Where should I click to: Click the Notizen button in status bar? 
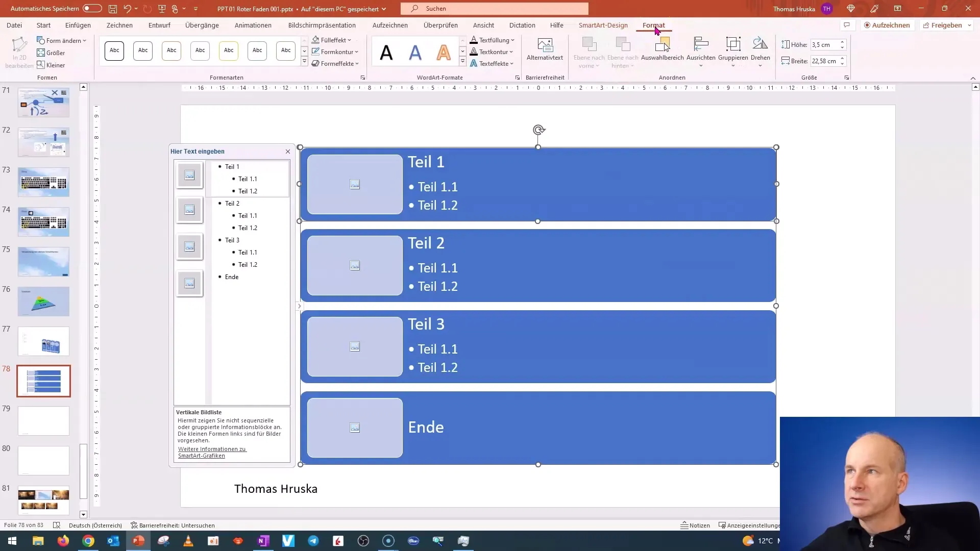pos(695,525)
